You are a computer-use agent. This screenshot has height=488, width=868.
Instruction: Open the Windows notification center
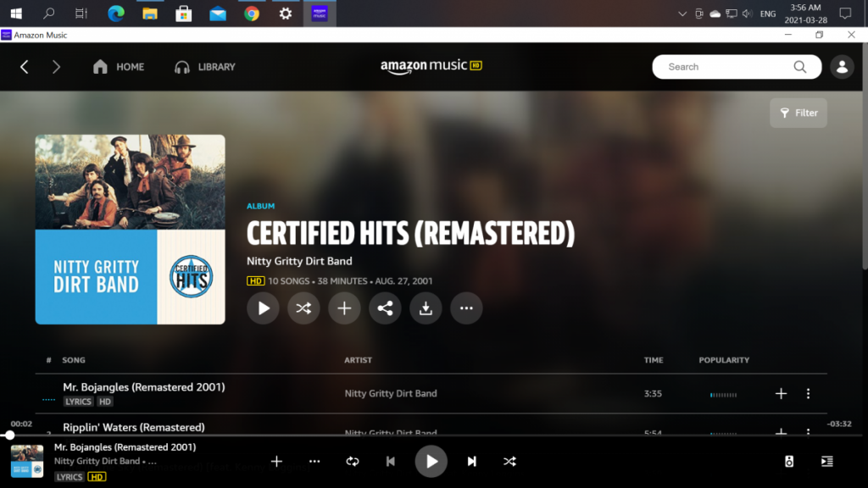click(x=845, y=14)
